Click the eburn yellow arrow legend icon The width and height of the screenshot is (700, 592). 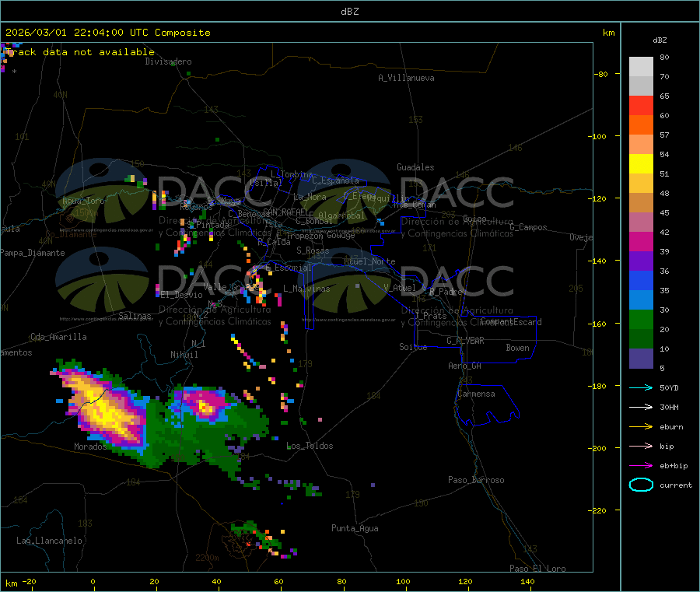point(641,427)
